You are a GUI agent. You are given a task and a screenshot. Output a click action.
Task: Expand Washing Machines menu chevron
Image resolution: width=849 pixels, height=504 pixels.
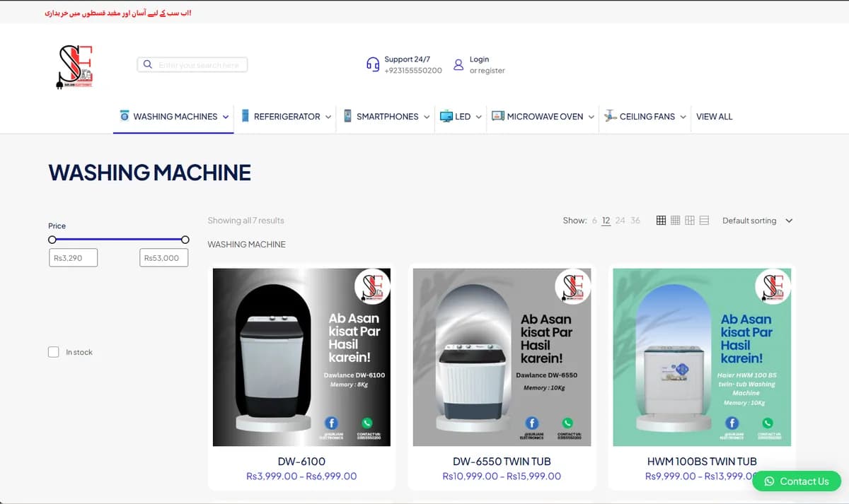point(226,117)
